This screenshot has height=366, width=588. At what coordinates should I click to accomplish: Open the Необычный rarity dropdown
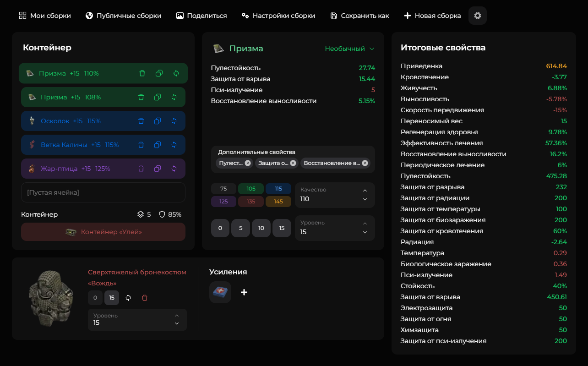[x=349, y=49]
